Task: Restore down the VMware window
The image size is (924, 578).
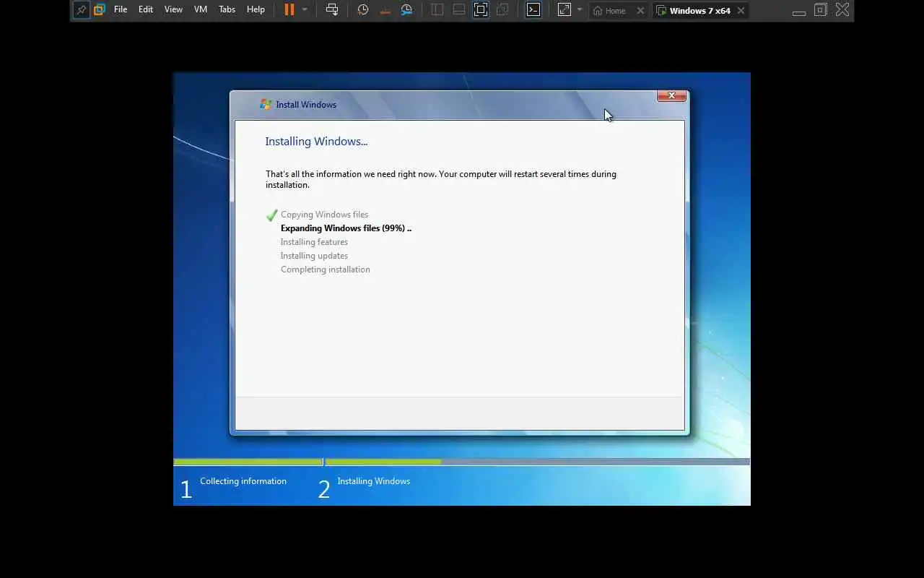Action: click(x=821, y=10)
